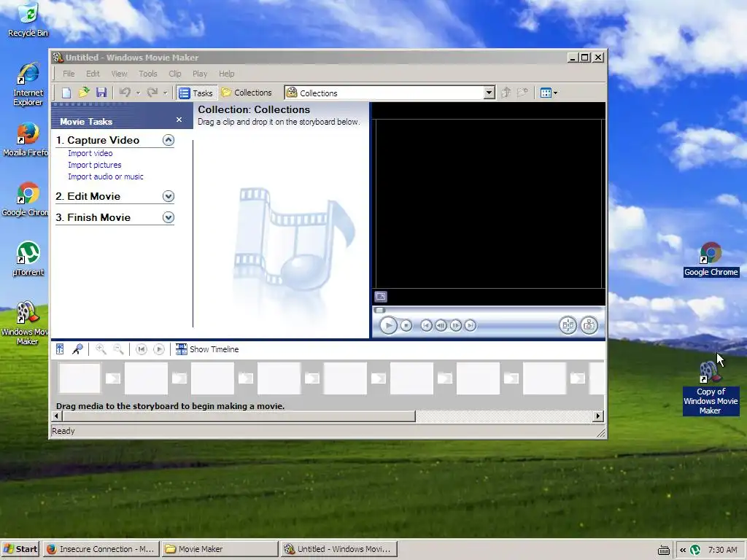Click the Next Frame button
747x560 pixels.
tap(456, 325)
